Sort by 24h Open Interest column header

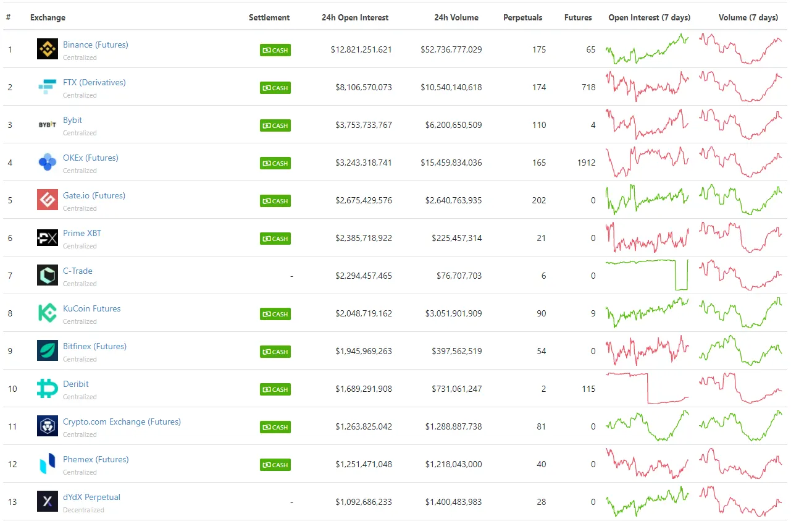point(355,17)
